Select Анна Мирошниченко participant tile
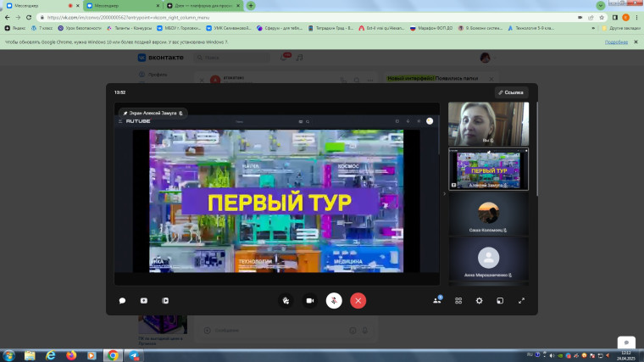Viewport: 644px width, 362px height. click(488, 259)
